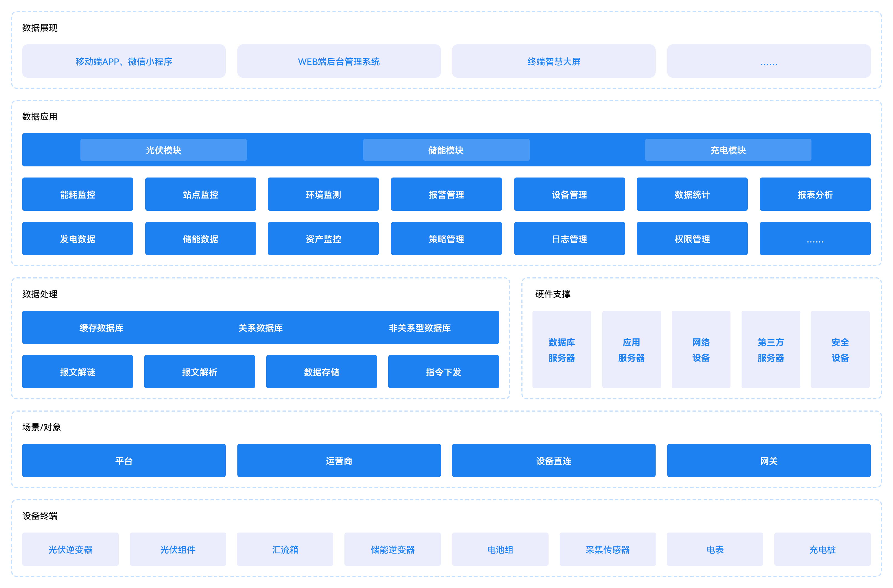Select the 储能模块 tab
This screenshot has height=588, width=893.
pyautogui.click(x=446, y=150)
